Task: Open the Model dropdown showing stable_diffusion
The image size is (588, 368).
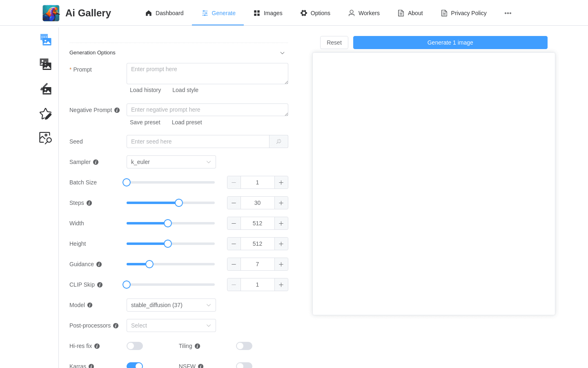Action: (x=171, y=305)
